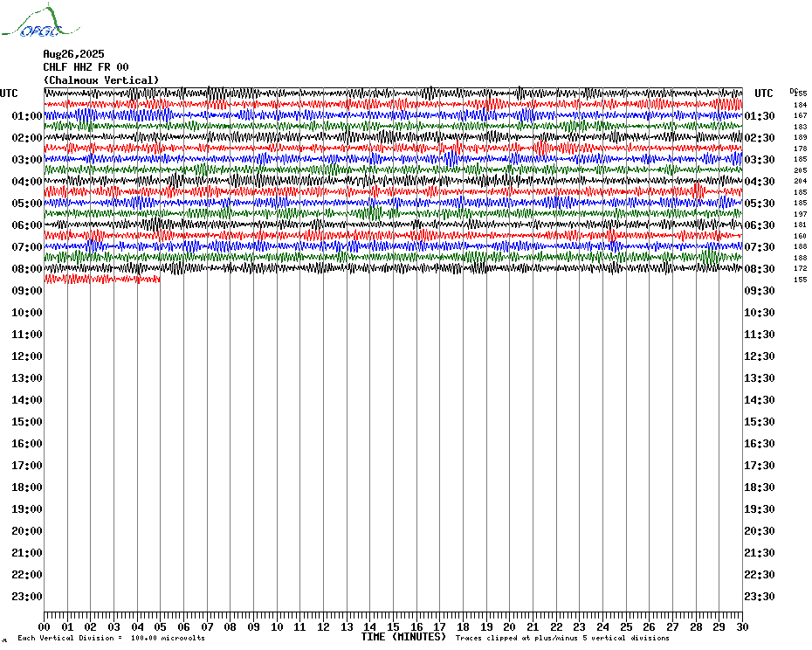Viewport: 812px width, 650px height.
Task: Click the TIME (MINUTES) axis title
Action: pos(403,637)
